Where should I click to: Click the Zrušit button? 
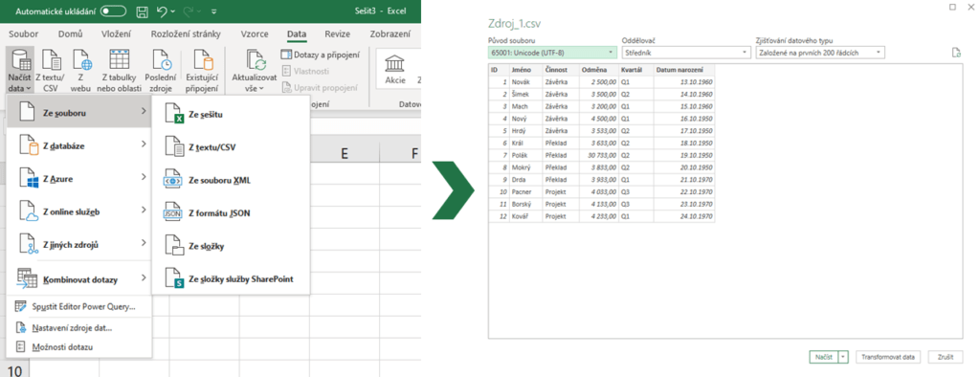click(x=945, y=357)
